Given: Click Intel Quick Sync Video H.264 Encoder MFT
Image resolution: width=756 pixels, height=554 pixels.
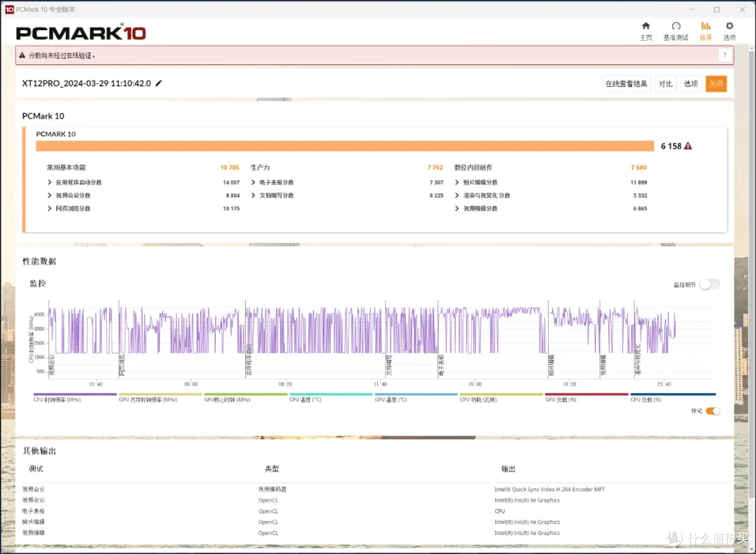Looking at the screenshot, I should (x=549, y=490).
